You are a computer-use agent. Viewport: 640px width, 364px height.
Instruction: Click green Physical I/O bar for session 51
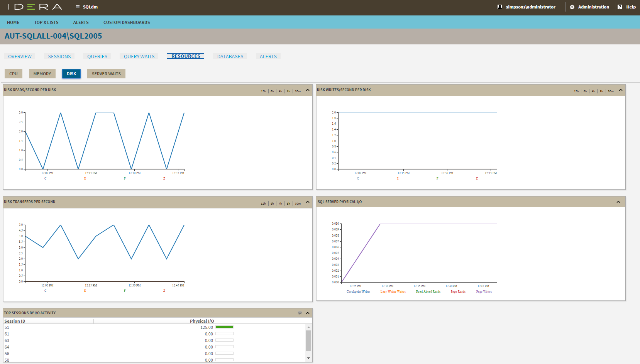(x=224, y=327)
